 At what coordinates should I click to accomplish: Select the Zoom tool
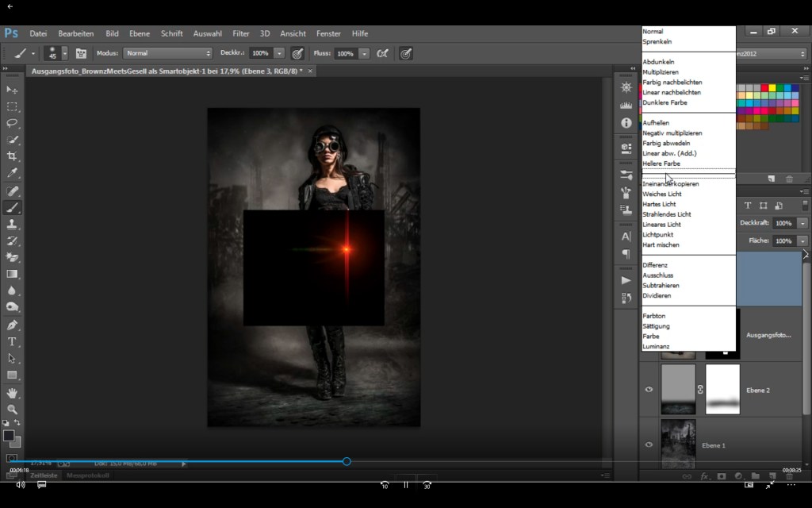point(13,409)
